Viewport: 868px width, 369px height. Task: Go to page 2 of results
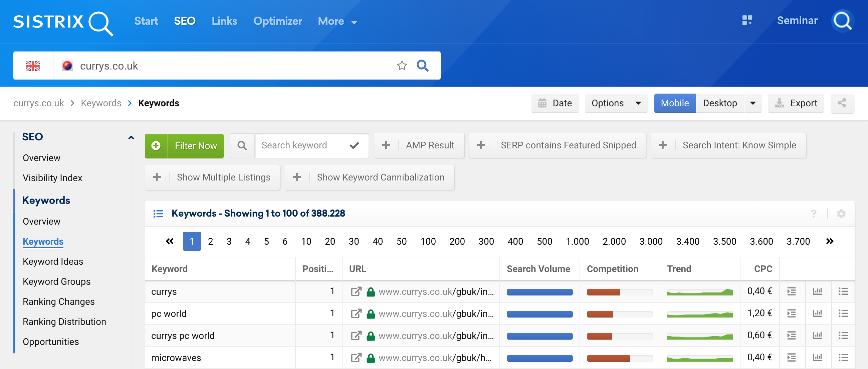210,241
